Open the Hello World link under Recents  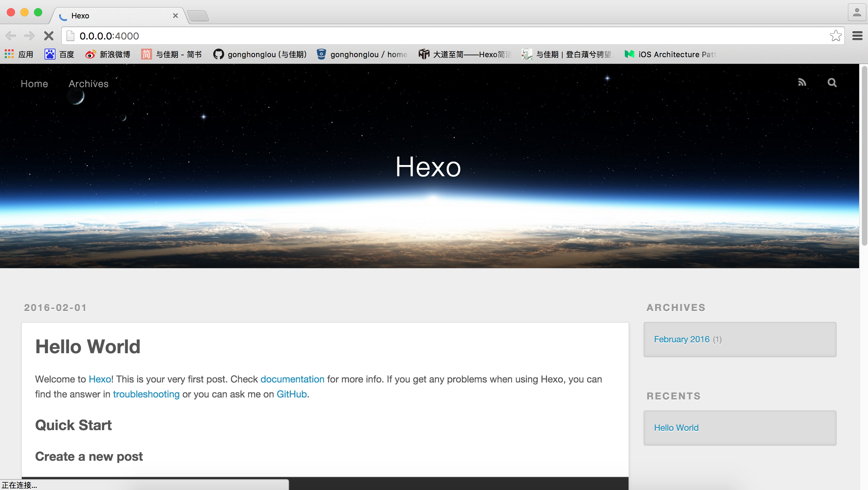tap(676, 428)
